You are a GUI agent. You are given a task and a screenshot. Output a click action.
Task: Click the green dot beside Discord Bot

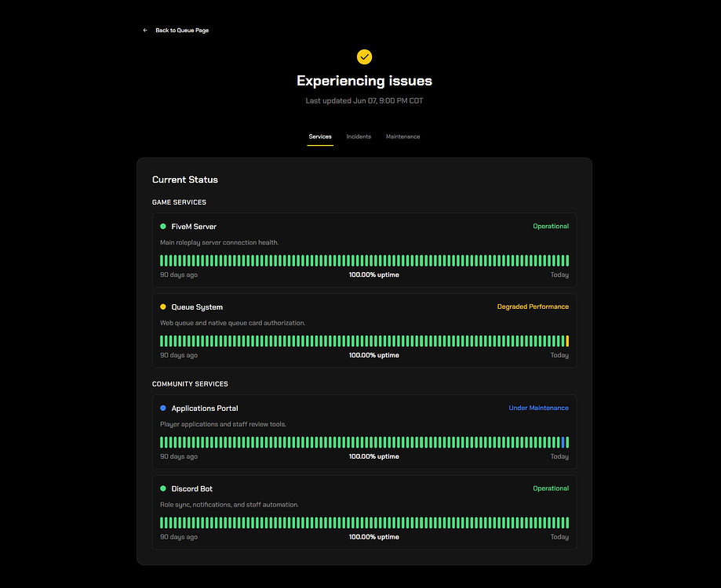pyautogui.click(x=162, y=488)
